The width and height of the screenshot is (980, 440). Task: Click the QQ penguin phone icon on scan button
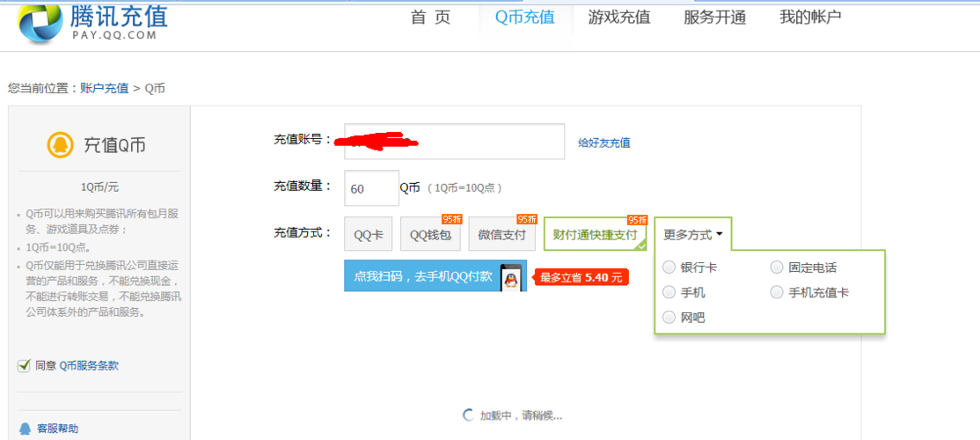(x=512, y=276)
